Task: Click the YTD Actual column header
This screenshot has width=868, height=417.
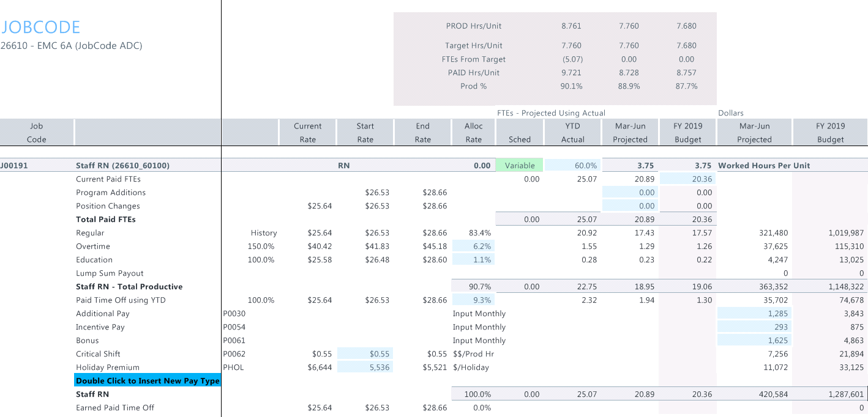Action: click(573, 133)
